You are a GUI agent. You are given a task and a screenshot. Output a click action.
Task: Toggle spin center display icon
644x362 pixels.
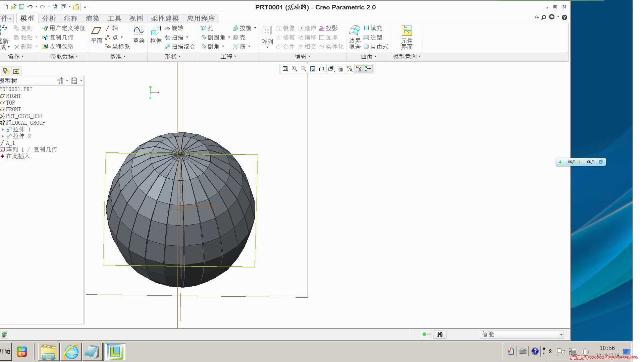pyautogui.click(x=368, y=69)
